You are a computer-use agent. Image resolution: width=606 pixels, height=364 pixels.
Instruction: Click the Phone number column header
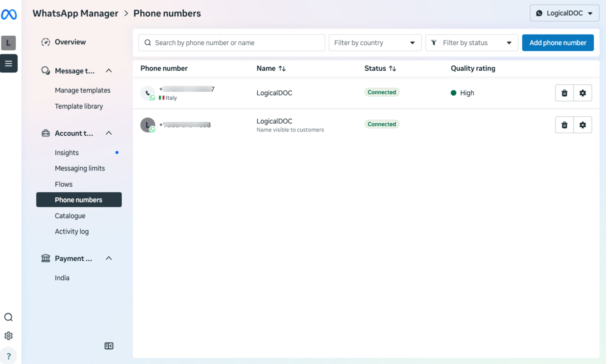(x=164, y=68)
